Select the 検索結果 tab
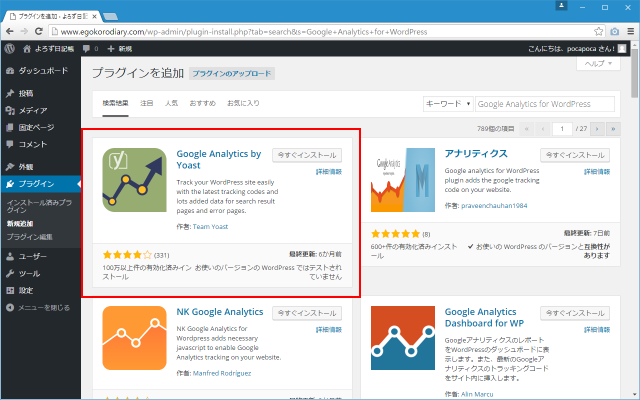The width and height of the screenshot is (640, 400). pyautogui.click(x=115, y=103)
